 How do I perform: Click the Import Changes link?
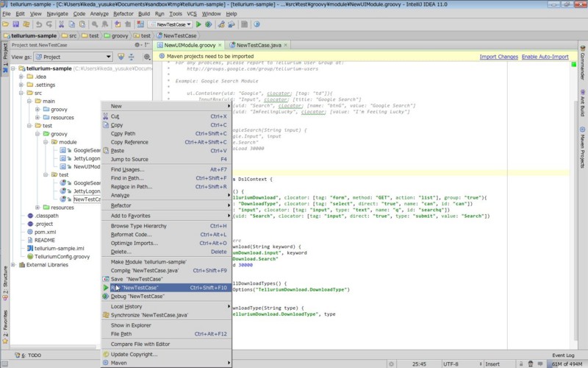click(498, 57)
